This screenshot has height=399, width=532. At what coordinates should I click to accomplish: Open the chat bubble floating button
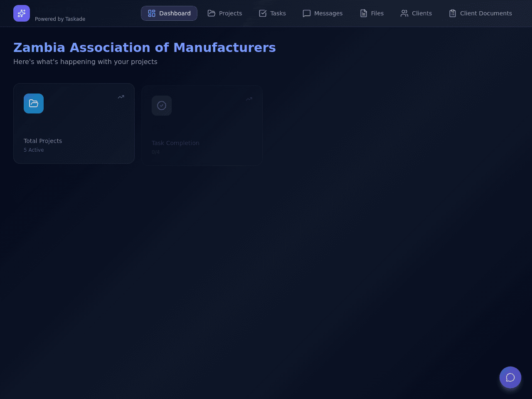[510, 377]
